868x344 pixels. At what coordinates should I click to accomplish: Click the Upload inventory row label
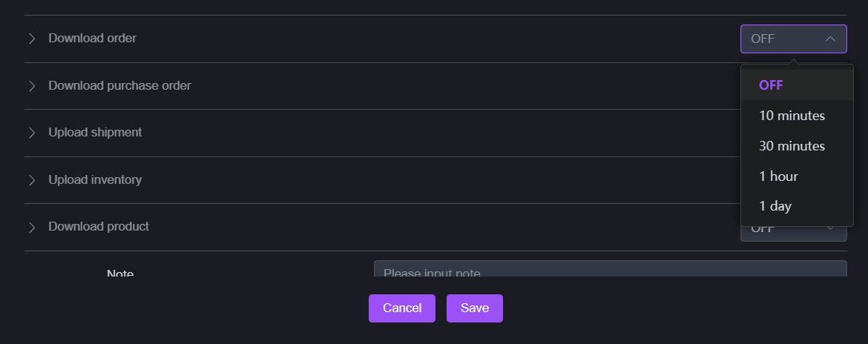[x=95, y=179]
